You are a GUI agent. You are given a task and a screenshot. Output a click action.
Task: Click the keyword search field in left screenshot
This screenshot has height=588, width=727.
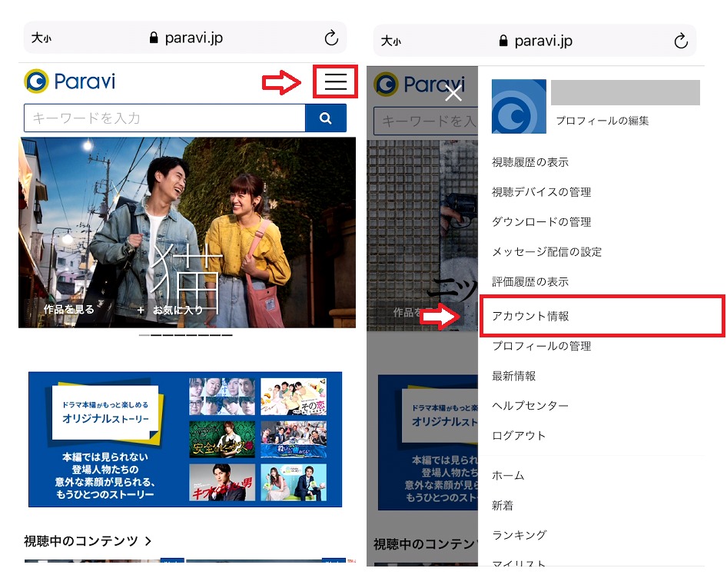164,118
